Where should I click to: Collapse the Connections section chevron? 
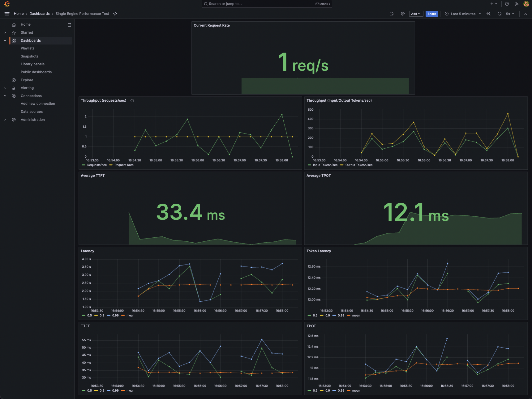[x=5, y=96]
